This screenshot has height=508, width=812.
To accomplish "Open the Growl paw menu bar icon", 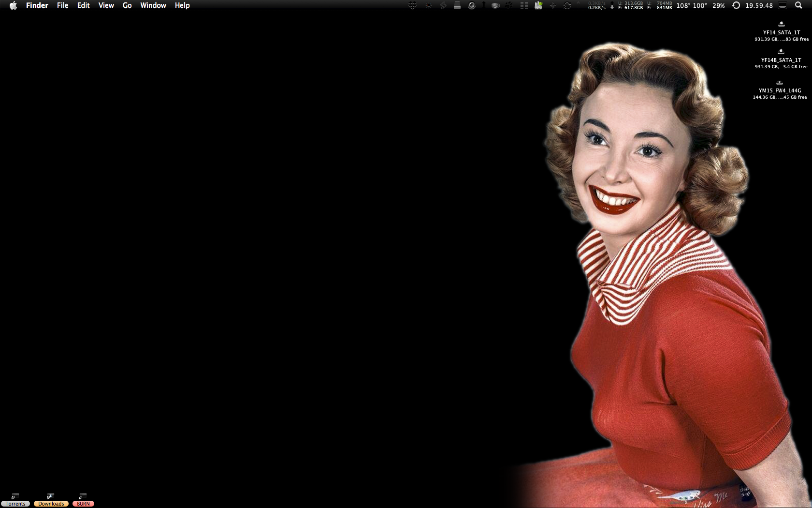I will coord(508,5).
